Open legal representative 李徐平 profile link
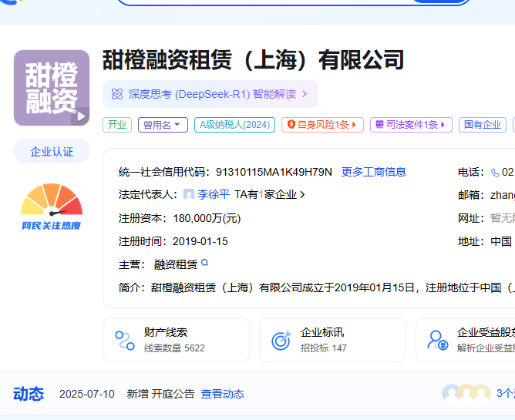Image resolution: width=515 pixels, height=420 pixels. tap(213, 195)
